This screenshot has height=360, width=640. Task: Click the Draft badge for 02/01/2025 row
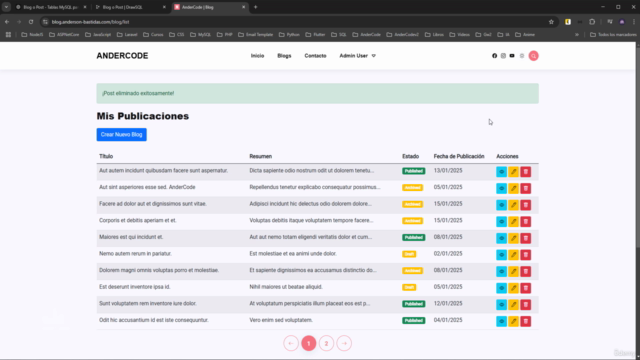(x=409, y=254)
